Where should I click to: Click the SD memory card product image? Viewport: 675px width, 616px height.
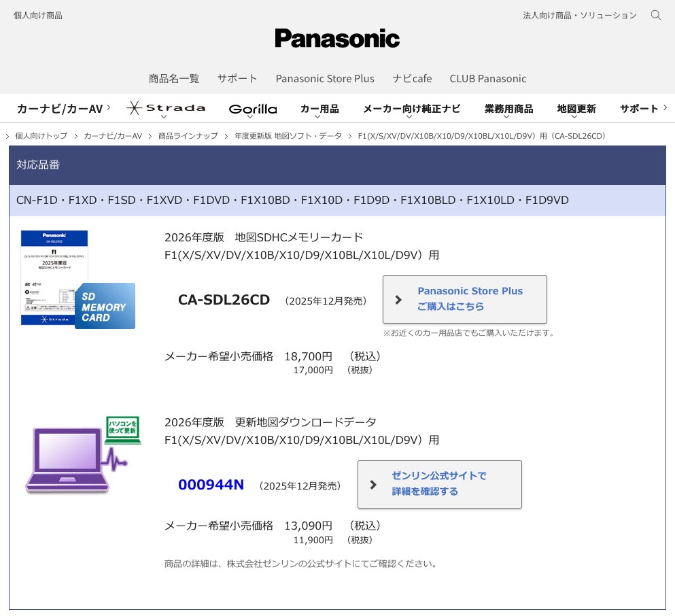(78, 279)
